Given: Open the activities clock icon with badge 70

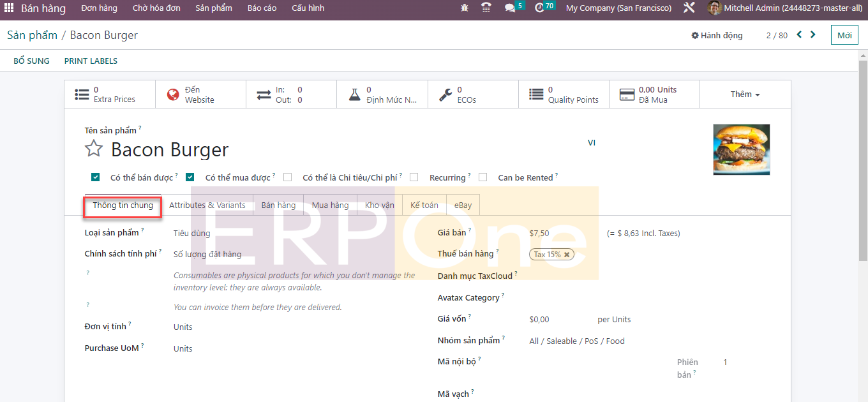Looking at the screenshot, I should point(540,8).
